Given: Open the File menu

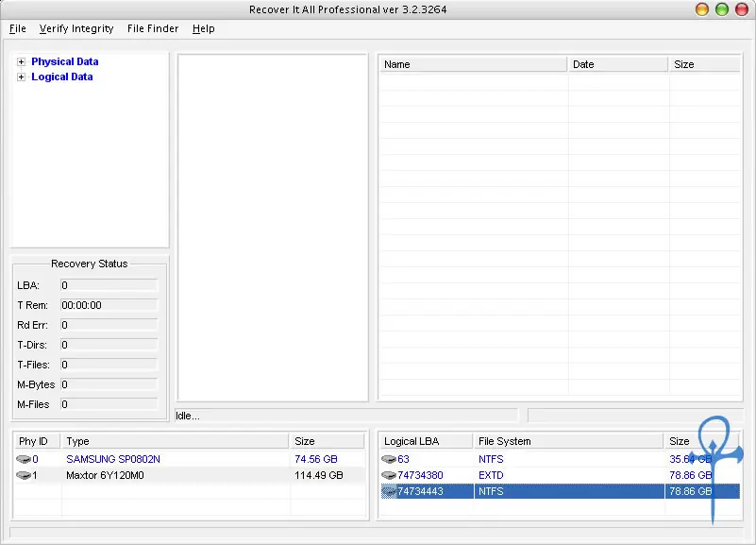Looking at the screenshot, I should tap(18, 28).
